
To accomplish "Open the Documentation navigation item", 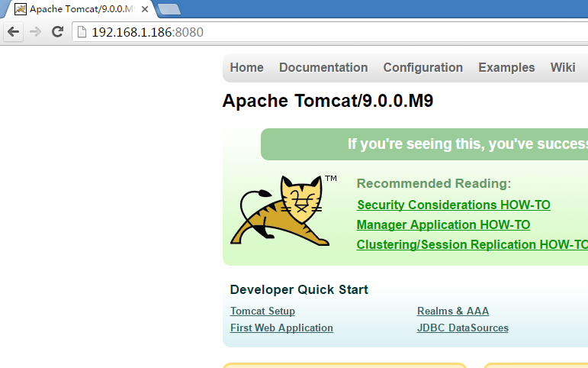I will [323, 68].
